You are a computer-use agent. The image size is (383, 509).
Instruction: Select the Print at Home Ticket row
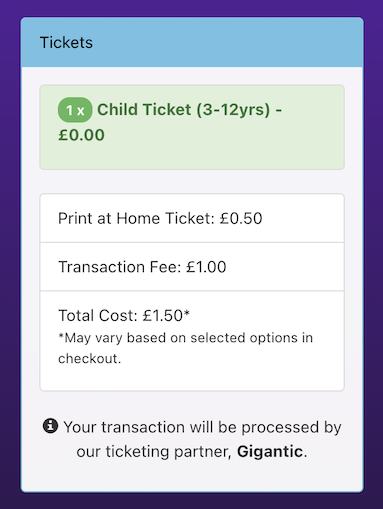[x=192, y=218]
